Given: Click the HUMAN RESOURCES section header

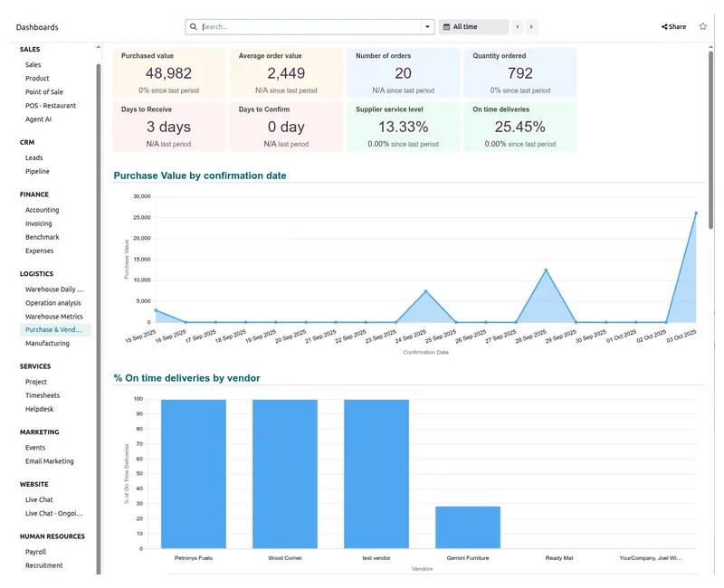Looking at the screenshot, I should click(52, 536).
